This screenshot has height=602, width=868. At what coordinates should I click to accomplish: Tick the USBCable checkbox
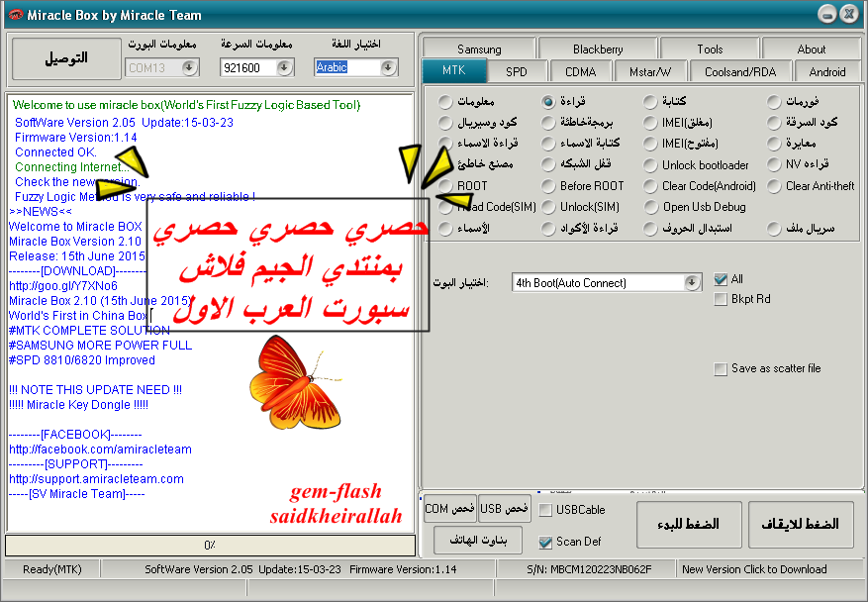[545, 510]
